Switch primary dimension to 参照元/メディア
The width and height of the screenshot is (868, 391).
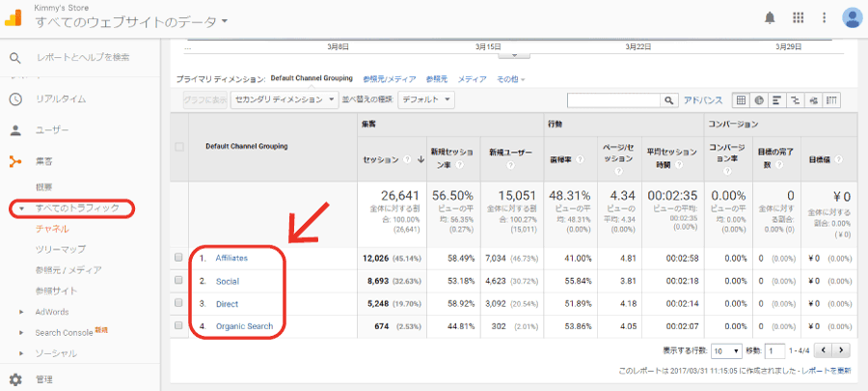point(390,79)
